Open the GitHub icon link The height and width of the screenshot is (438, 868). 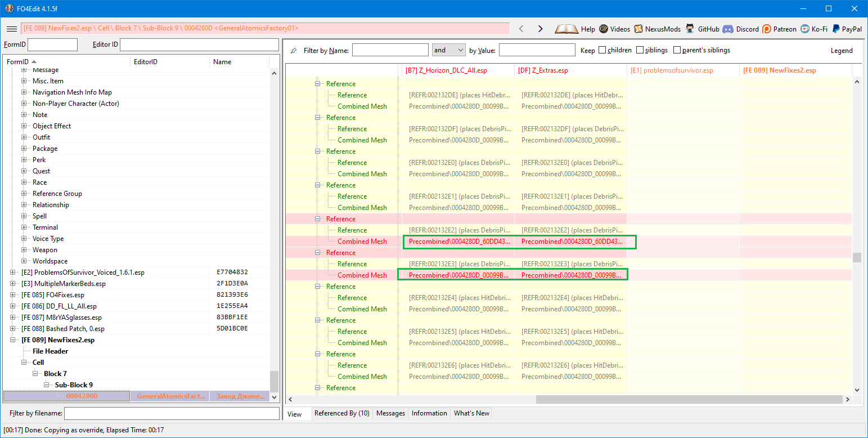(x=690, y=29)
